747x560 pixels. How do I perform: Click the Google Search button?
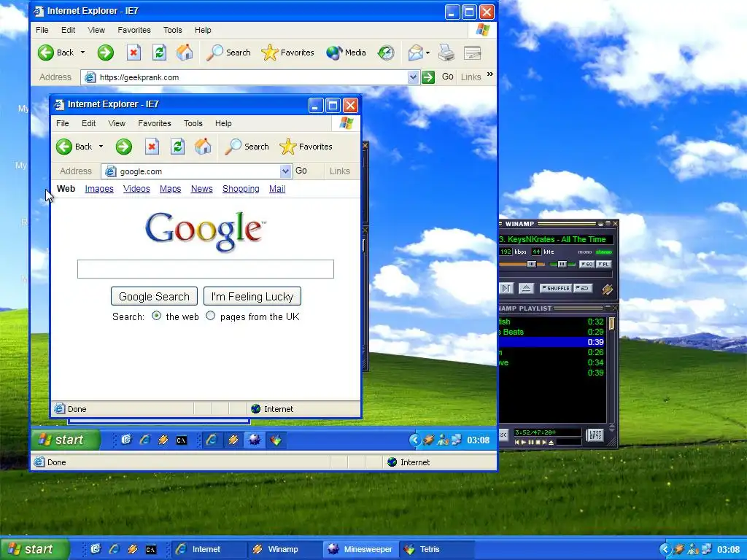(x=154, y=296)
